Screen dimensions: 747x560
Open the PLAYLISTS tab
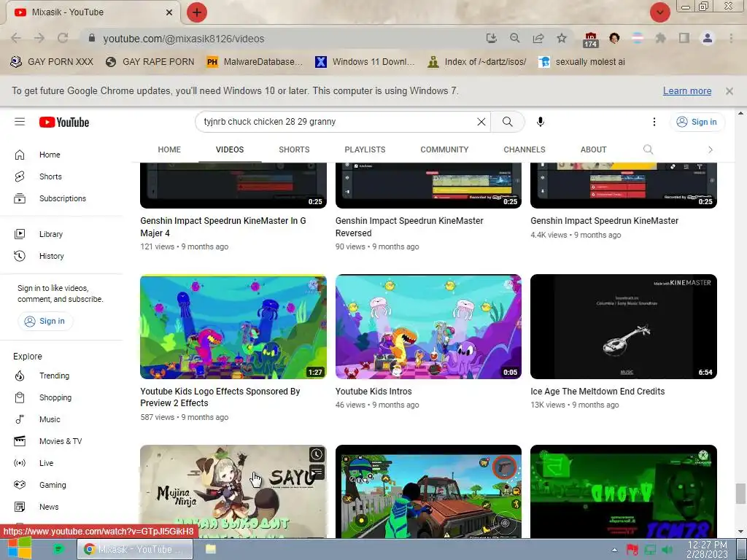coord(365,149)
